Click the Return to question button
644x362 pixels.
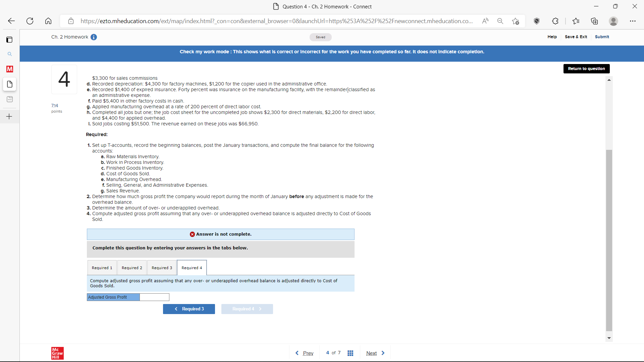pyautogui.click(x=586, y=69)
